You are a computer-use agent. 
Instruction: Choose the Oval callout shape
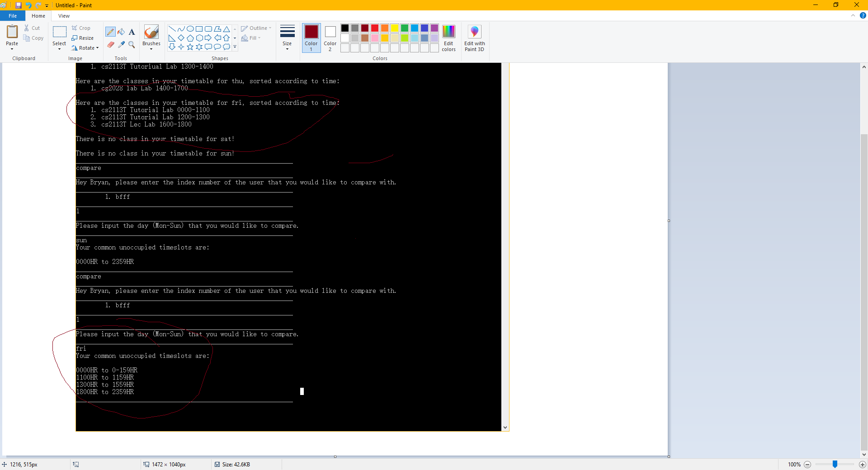pos(217,47)
